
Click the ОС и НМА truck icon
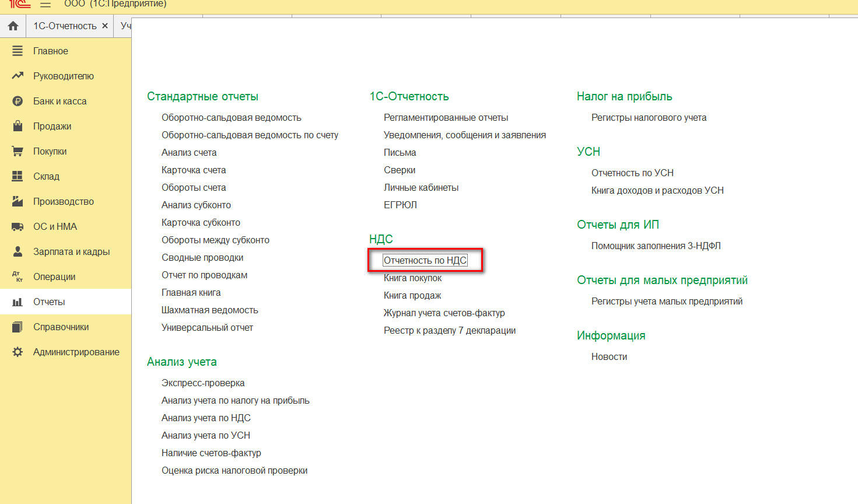(17, 226)
